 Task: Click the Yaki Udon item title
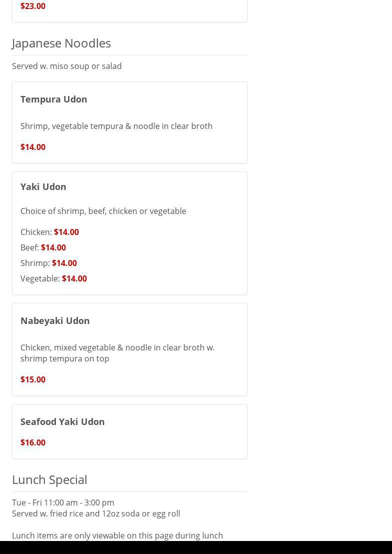click(x=43, y=186)
